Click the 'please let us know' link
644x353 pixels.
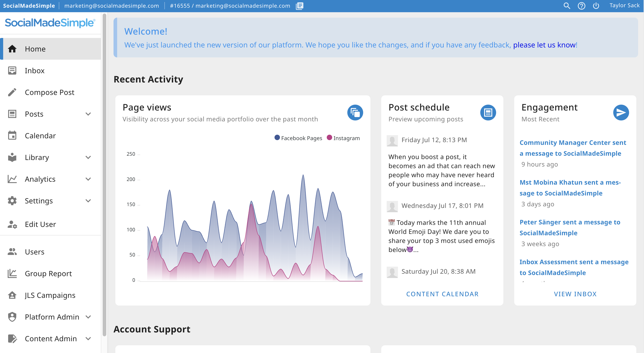pos(544,45)
